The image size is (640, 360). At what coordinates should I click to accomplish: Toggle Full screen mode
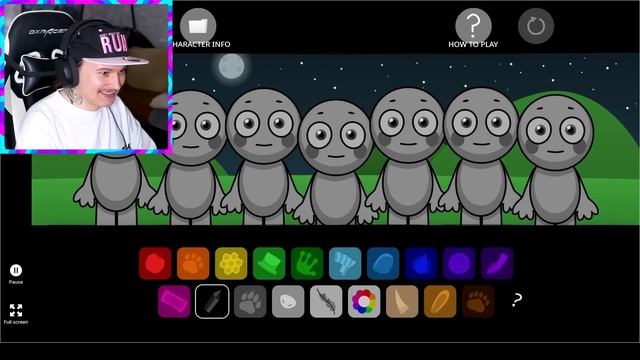[x=16, y=310]
